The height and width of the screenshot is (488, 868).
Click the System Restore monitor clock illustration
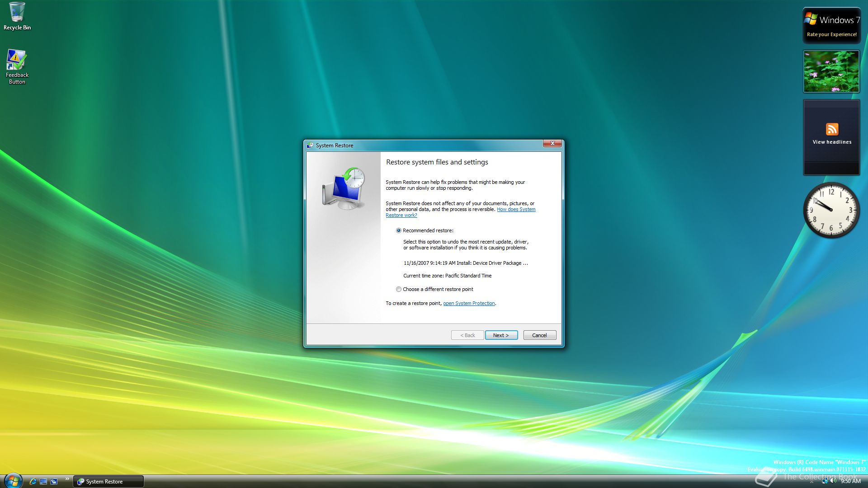[x=344, y=188]
